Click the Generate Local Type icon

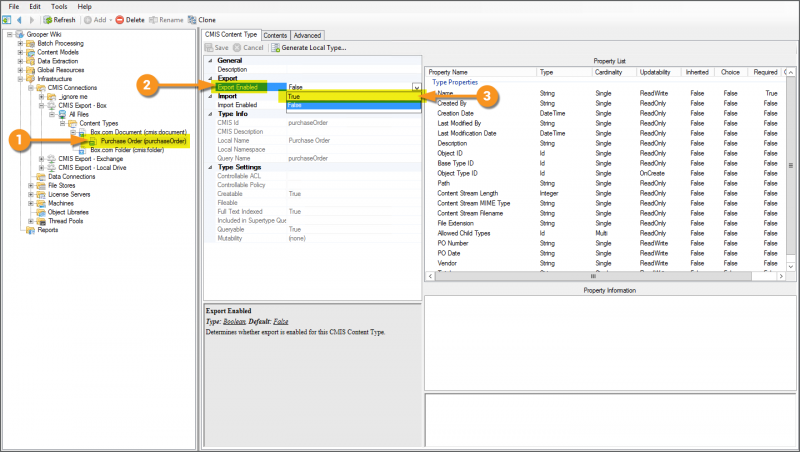click(274, 47)
